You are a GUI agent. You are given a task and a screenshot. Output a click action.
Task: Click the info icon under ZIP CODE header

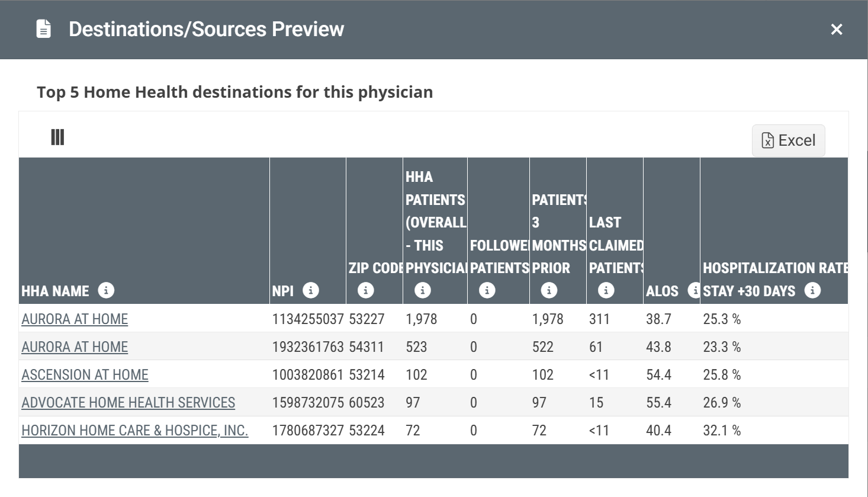[x=365, y=290]
